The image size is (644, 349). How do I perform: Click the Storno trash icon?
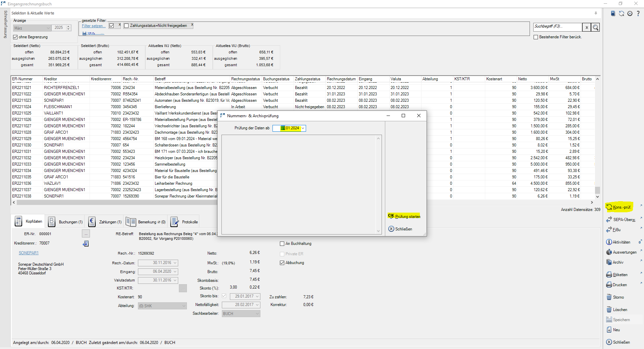point(609,297)
